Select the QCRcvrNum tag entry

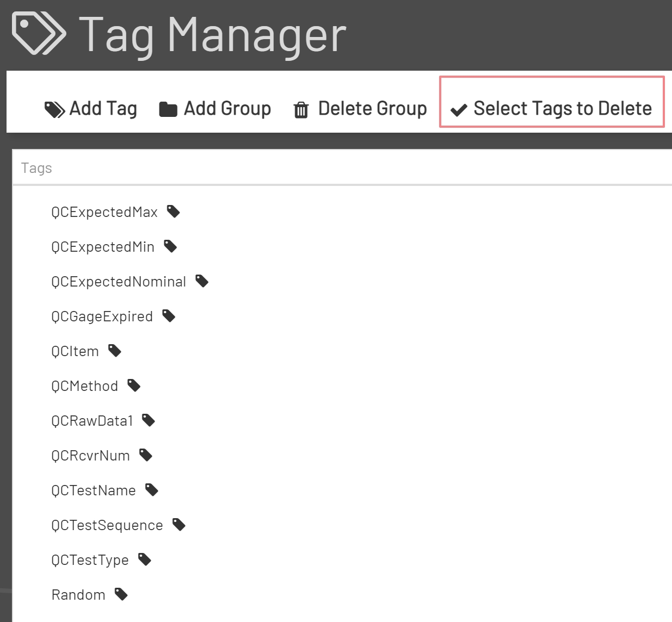click(90, 455)
